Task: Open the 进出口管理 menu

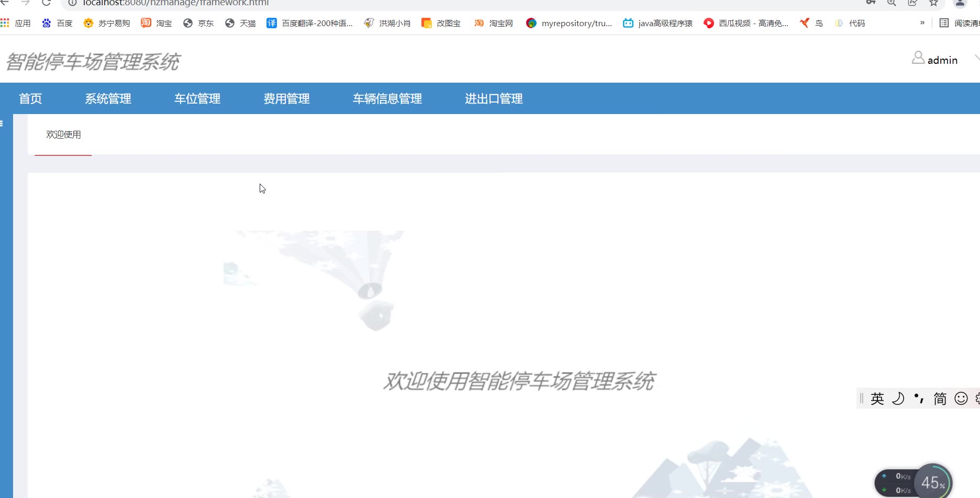Action: 494,98
